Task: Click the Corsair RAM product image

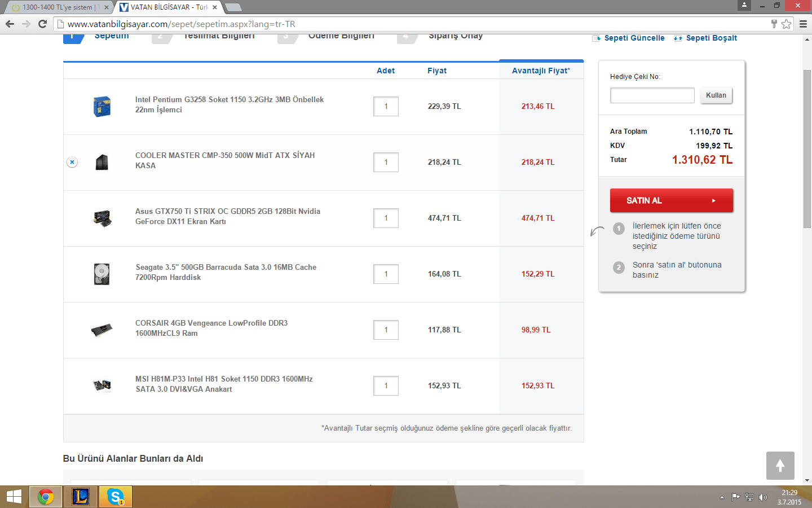Action: tap(102, 330)
